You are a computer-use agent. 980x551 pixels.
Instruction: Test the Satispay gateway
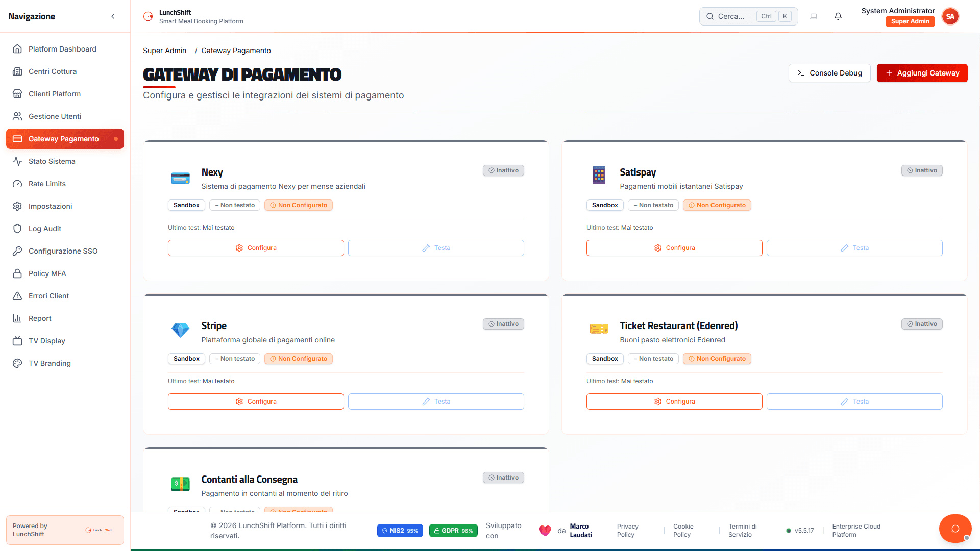pyautogui.click(x=854, y=248)
